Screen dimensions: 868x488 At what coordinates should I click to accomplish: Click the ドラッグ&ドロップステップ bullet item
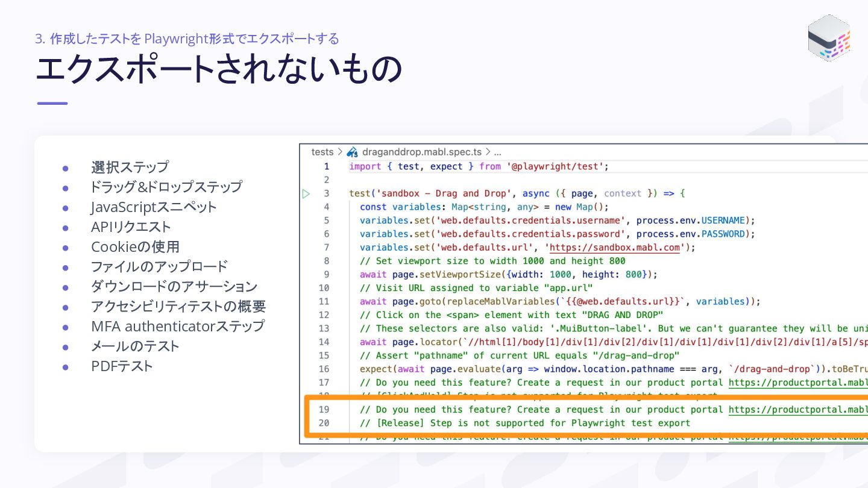166,187
